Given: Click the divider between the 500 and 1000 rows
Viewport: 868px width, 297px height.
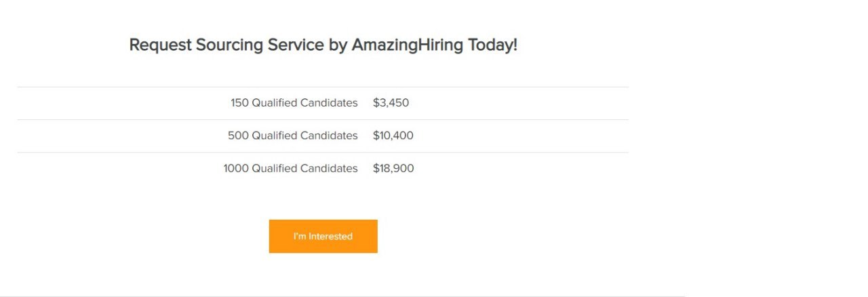Looking at the screenshot, I should pos(323,152).
